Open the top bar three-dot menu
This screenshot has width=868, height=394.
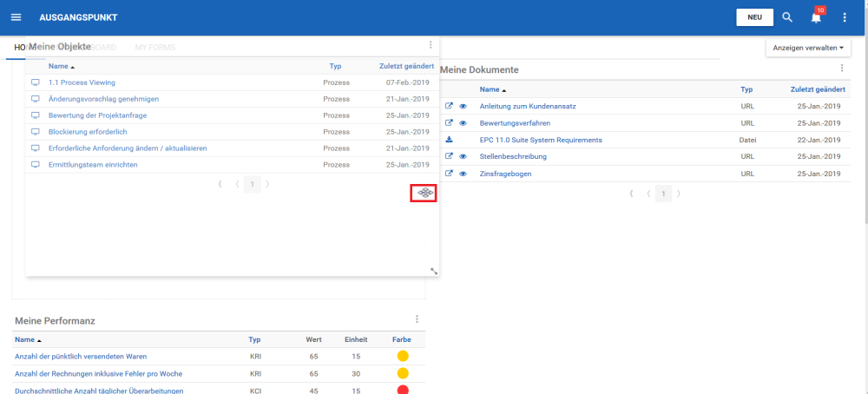[845, 17]
